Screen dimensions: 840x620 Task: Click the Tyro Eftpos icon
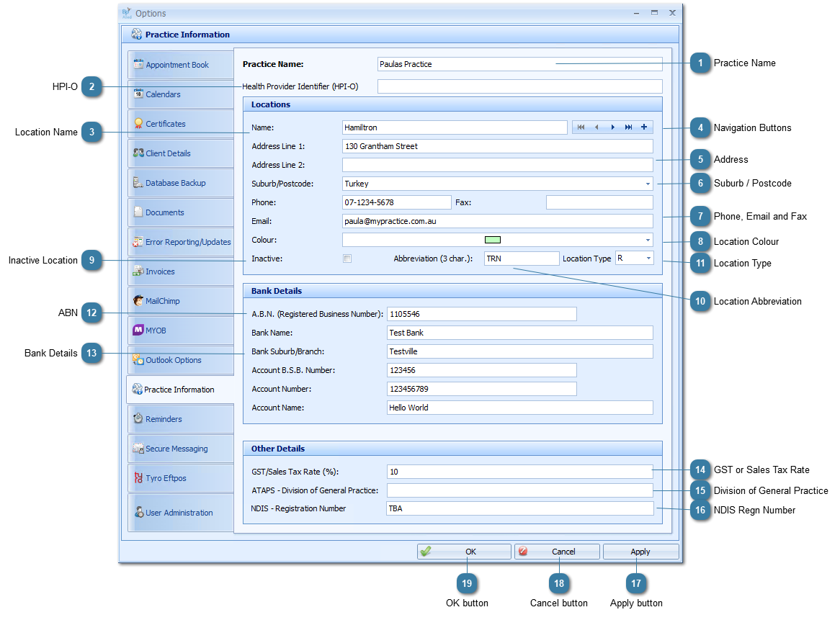[138, 477]
